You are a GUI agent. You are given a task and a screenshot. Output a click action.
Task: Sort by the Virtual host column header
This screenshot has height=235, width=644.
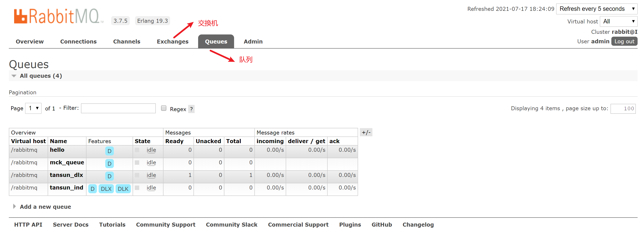28,141
